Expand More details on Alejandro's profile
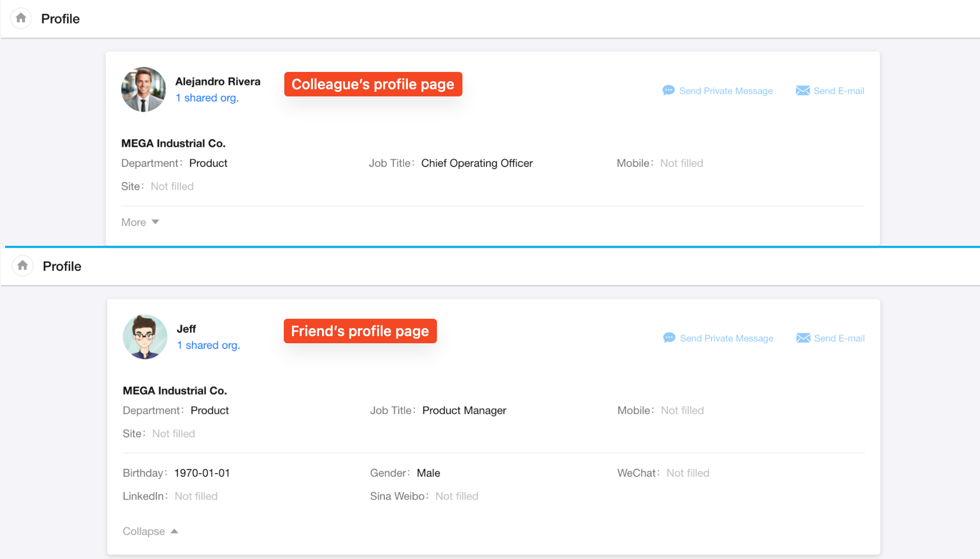This screenshot has height=559, width=980. click(x=134, y=222)
